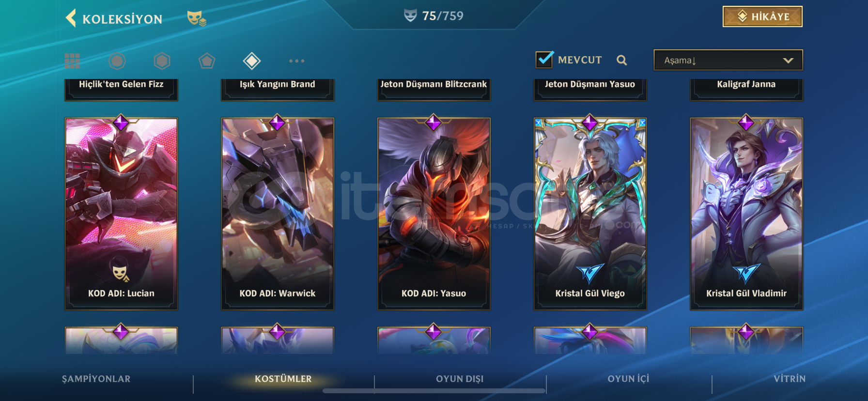Uncheck the MEVCUT checkbox
868x401 pixels.
click(544, 59)
